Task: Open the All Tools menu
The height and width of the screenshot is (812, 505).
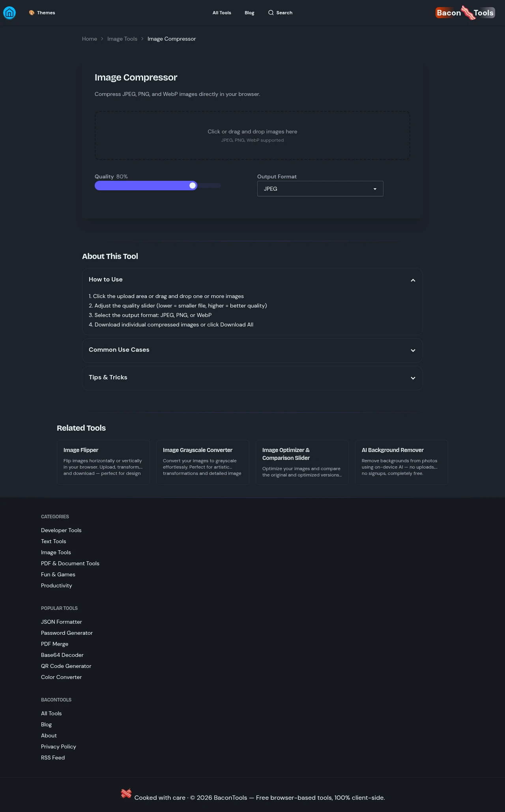Action: pyautogui.click(x=222, y=13)
